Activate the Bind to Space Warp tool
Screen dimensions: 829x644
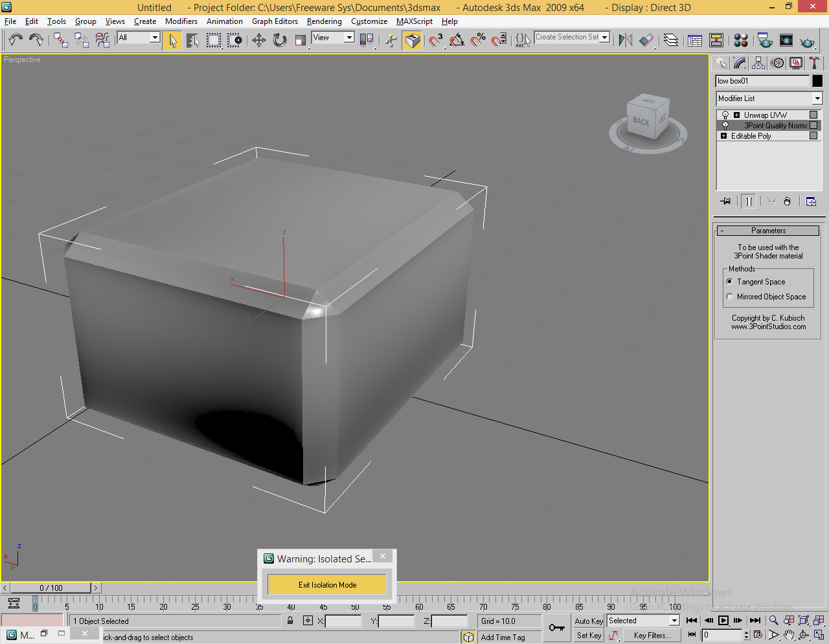102,40
